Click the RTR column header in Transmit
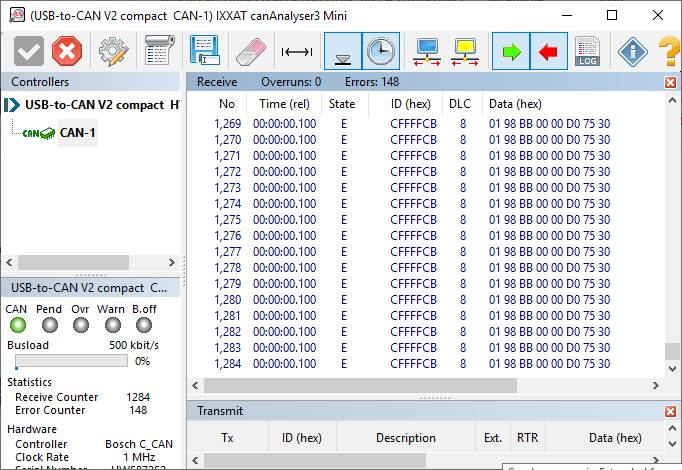This screenshot has width=682, height=470. (528, 438)
